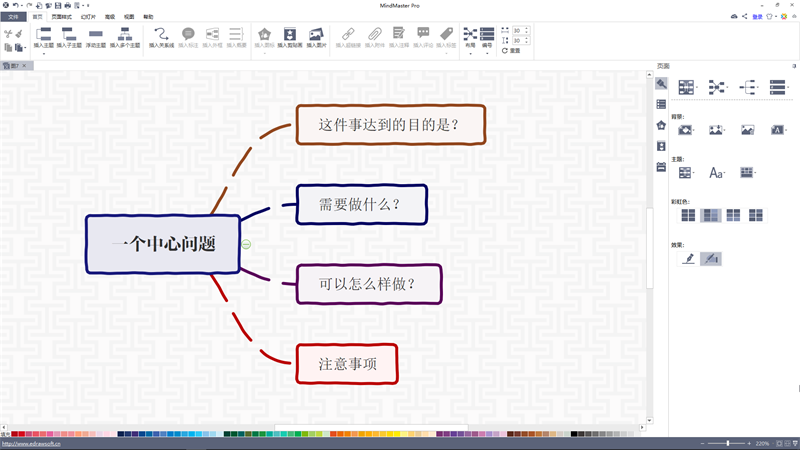Screen dimensions: 800x450
Task: Click the 插入标签 (tag) icon
Action: (x=446, y=34)
